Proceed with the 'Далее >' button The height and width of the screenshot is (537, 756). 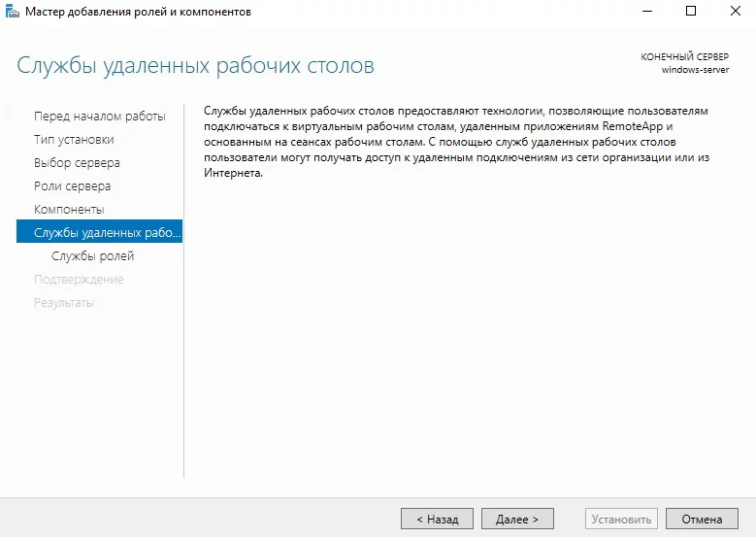point(517,520)
